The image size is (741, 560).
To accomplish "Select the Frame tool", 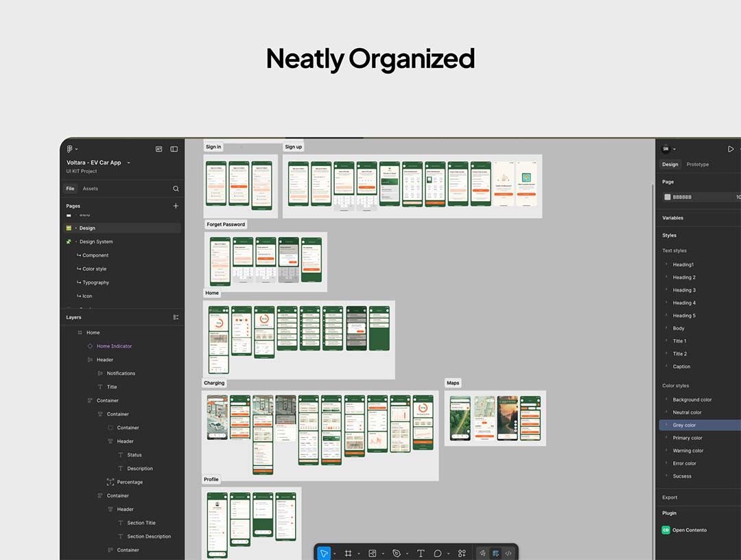I will 348,553.
